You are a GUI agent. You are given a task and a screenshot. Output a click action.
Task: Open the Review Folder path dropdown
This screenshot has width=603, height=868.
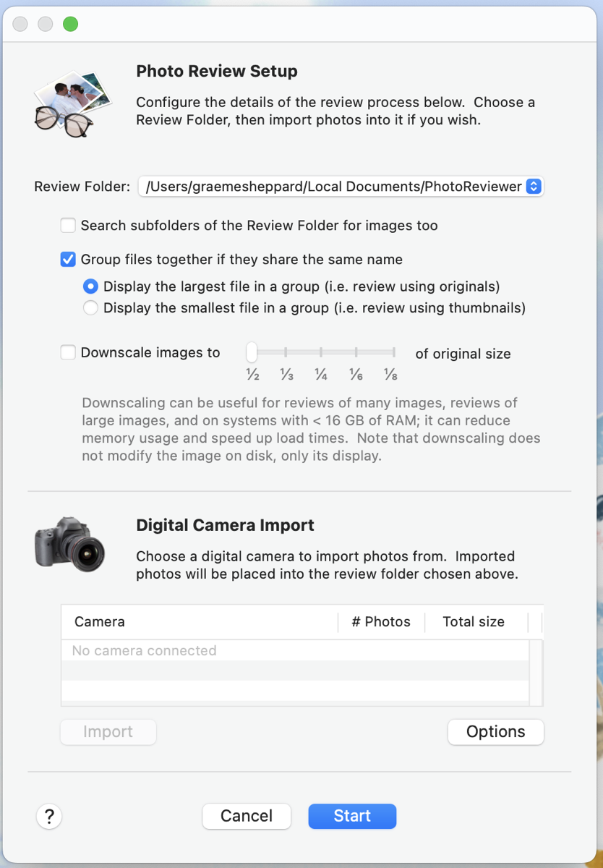point(533,187)
